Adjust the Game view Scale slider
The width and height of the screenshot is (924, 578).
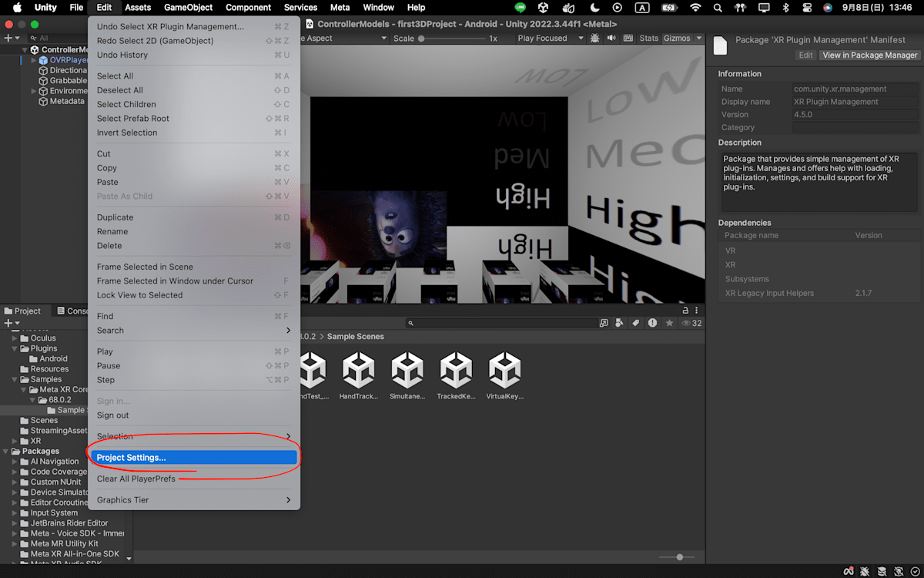[x=450, y=39]
